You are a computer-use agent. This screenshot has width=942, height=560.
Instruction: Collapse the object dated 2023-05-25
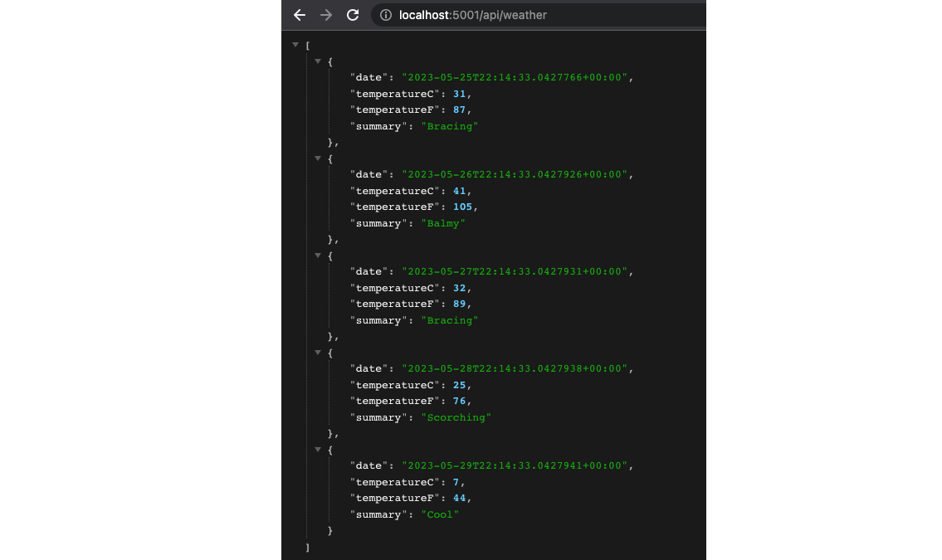pos(318,61)
